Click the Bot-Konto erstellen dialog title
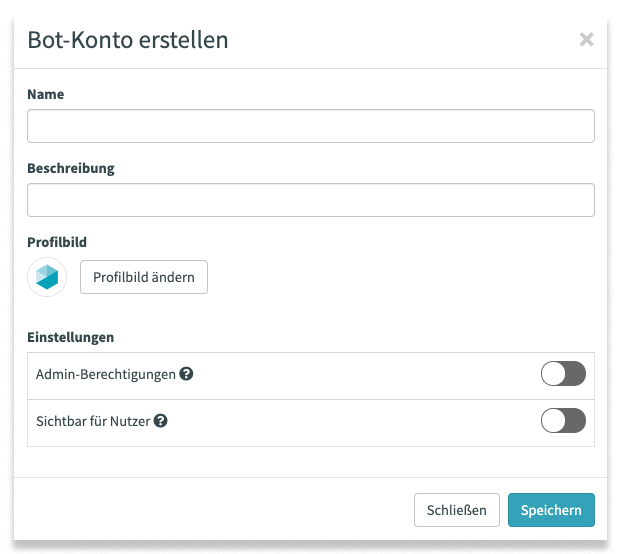Screen dimensions: 621x554 128,40
